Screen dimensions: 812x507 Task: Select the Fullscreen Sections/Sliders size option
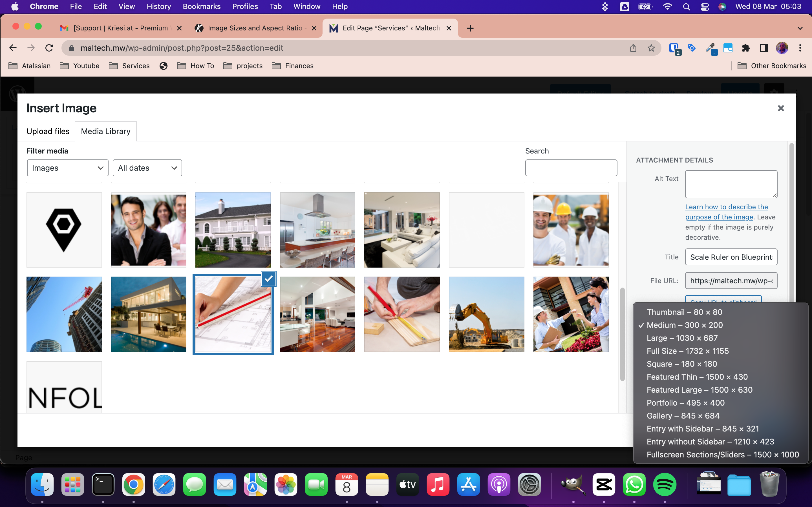[724, 454]
